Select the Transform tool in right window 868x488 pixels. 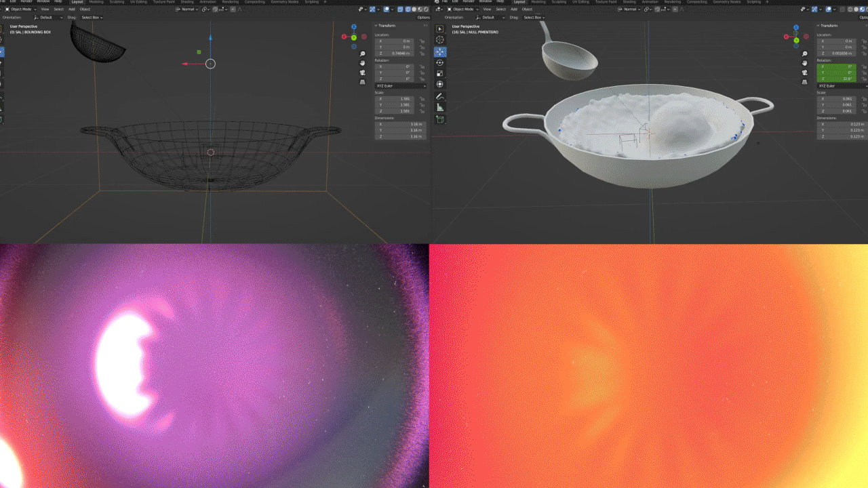pos(439,84)
